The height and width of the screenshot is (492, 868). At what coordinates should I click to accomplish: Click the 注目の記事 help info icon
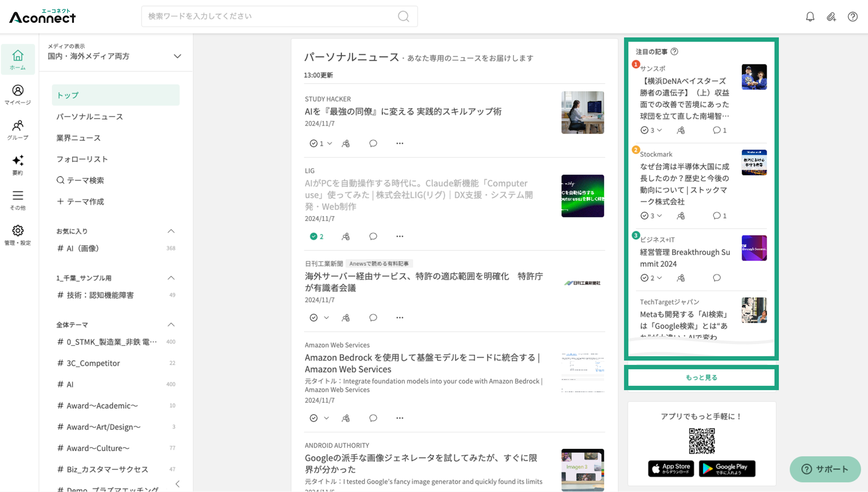pos(674,51)
